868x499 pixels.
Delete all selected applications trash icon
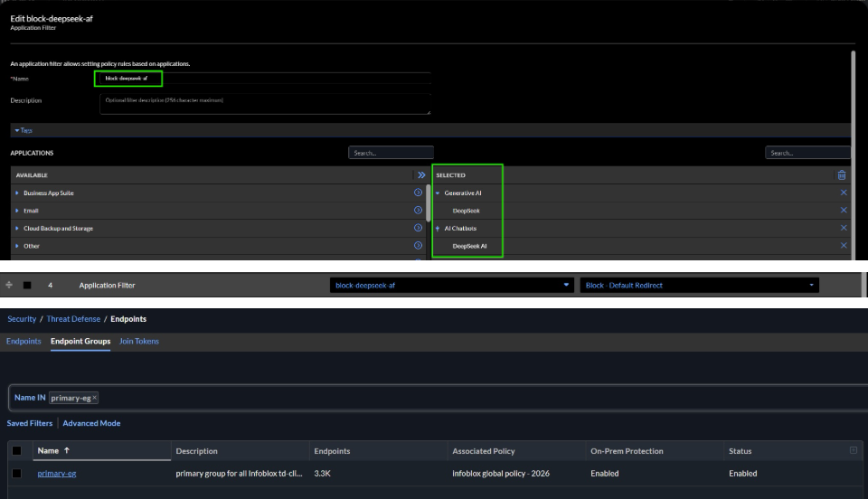tap(842, 174)
